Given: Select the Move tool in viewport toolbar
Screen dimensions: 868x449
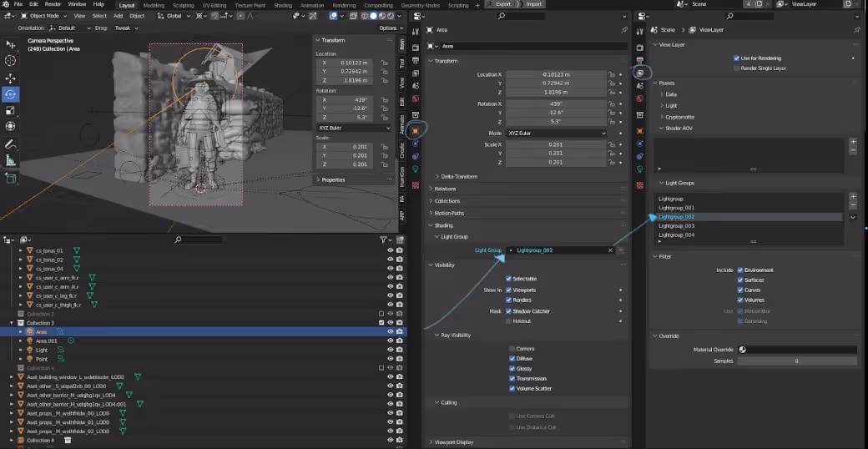Looking at the screenshot, I should [x=11, y=78].
